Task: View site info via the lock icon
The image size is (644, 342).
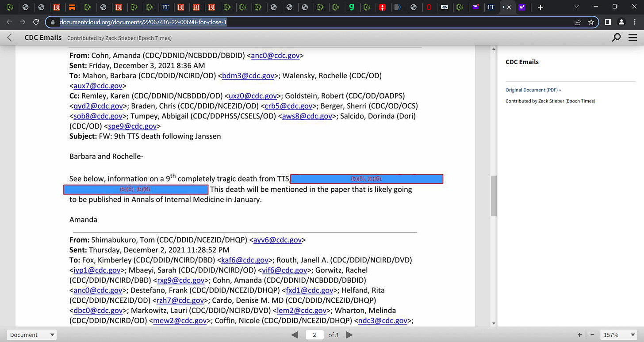Action: [x=53, y=22]
